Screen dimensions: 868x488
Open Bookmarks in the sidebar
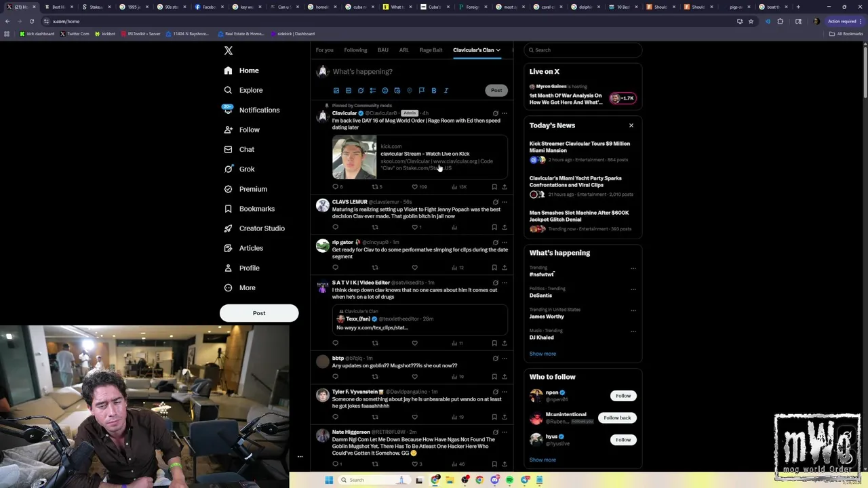coord(249,209)
